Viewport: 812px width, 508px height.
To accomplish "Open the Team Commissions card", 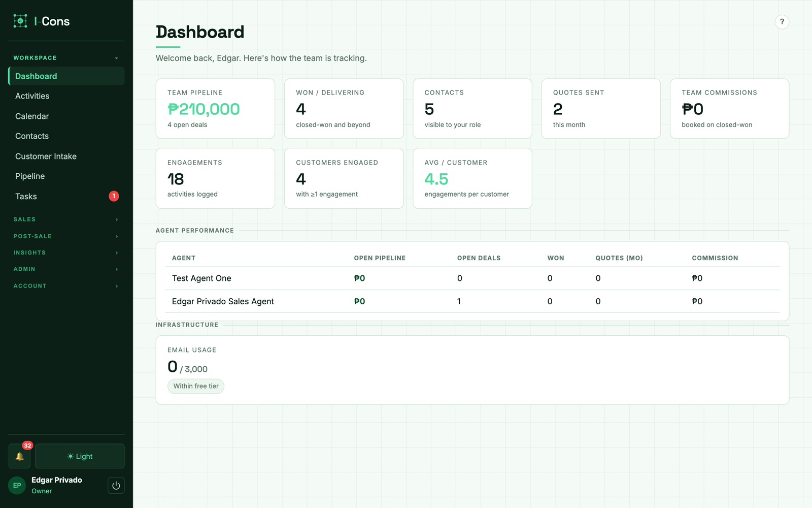I will 729,109.
